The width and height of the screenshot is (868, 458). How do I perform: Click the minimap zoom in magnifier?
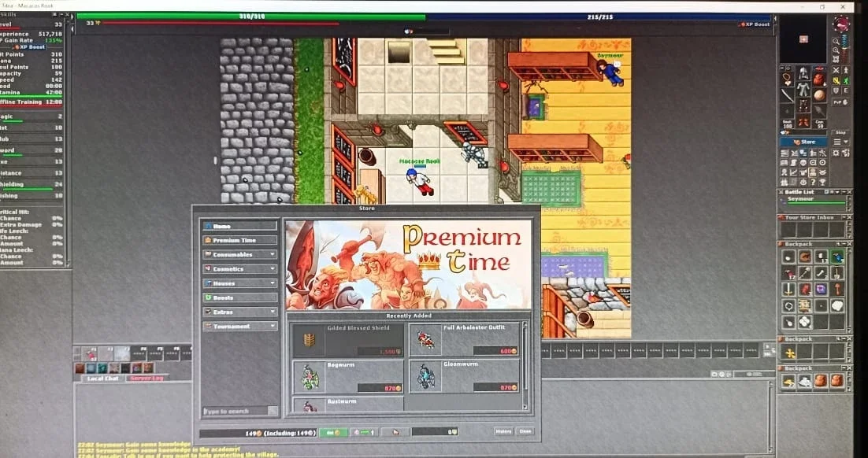coord(836,50)
